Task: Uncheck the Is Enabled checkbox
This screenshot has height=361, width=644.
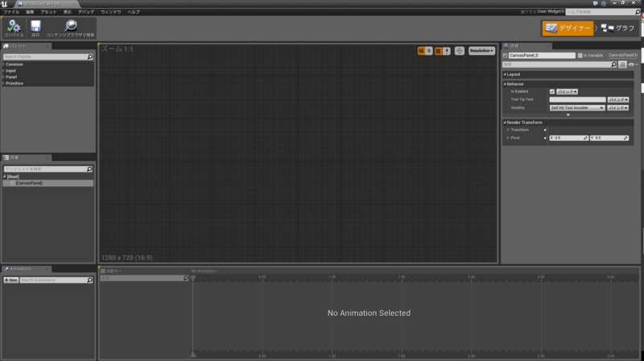Action: (552, 92)
